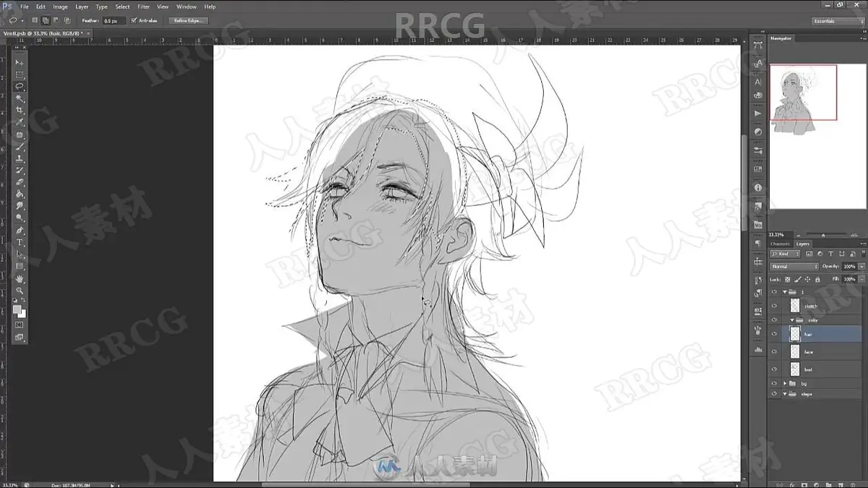Click the Intersect with selection icon
Screen dimensions: 868x488
click(67, 21)
